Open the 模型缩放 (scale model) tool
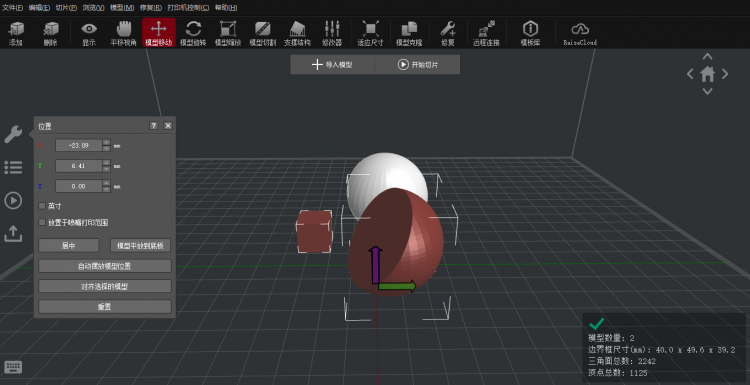Screen dimensions: 750x385 (228, 33)
